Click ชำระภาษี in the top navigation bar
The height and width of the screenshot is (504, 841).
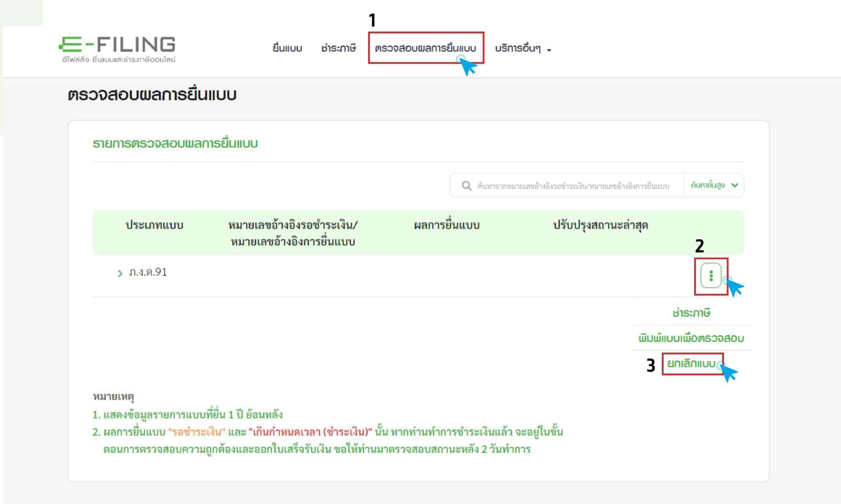[339, 48]
